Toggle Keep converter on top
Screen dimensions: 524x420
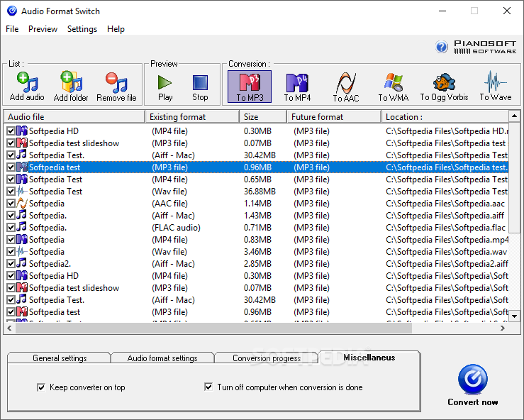pos(41,387)
